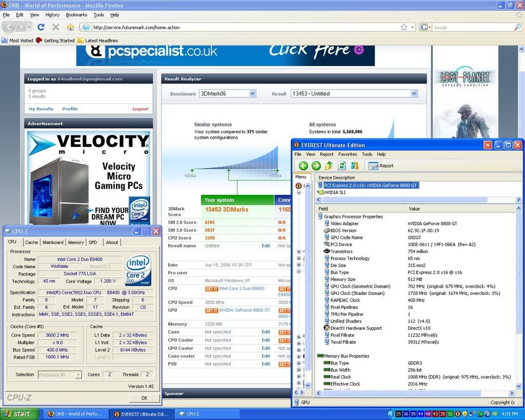
Task: Click the EVEREST Menu tab
Action: (x=300, y=177)
